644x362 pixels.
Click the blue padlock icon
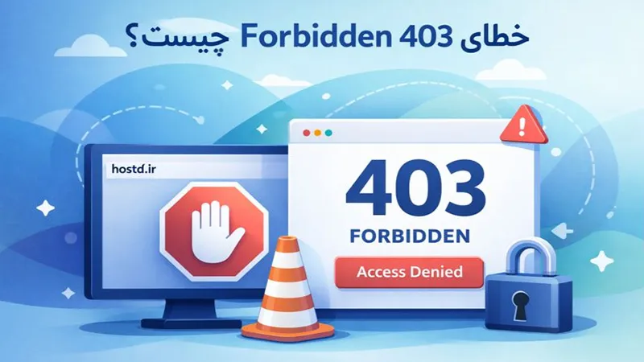[x=529, y=286]
